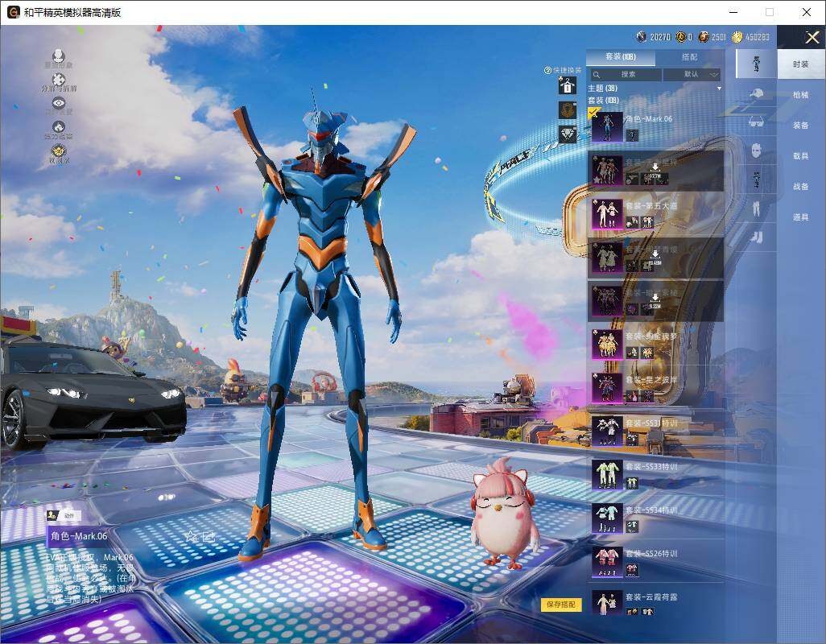The image size is (826, 644).
Task: Open the 默认 sort dropdown
Action: pyautogui.click(x=692, y=74)
